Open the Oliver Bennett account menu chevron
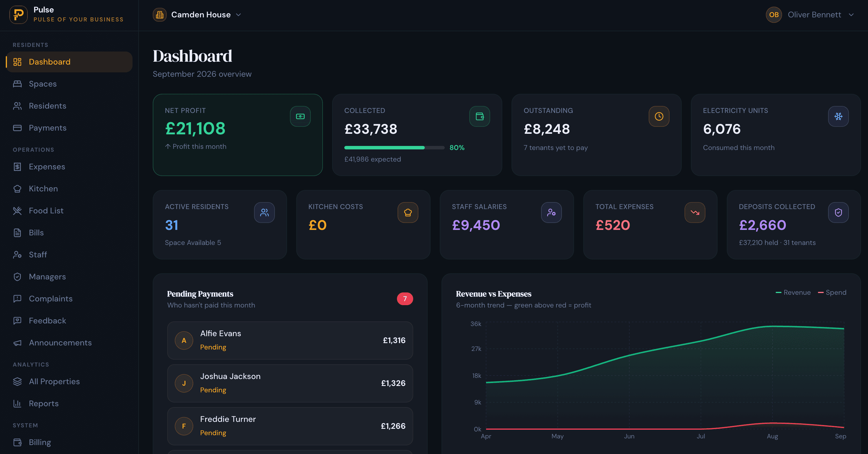 pos(851,15)
